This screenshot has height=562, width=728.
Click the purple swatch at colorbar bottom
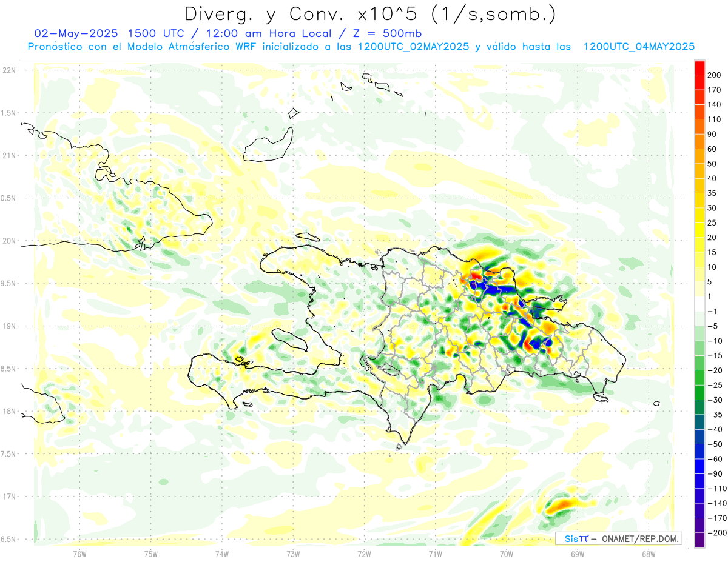(699, 540)
